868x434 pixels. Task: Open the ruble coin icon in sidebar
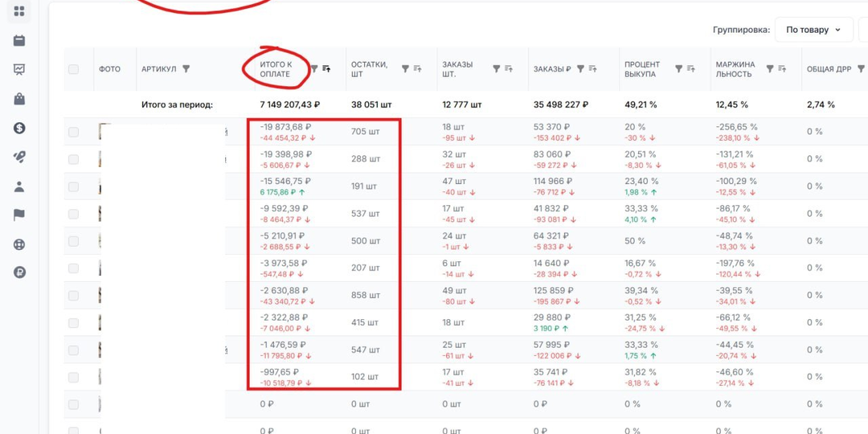(x=19, y=272)
